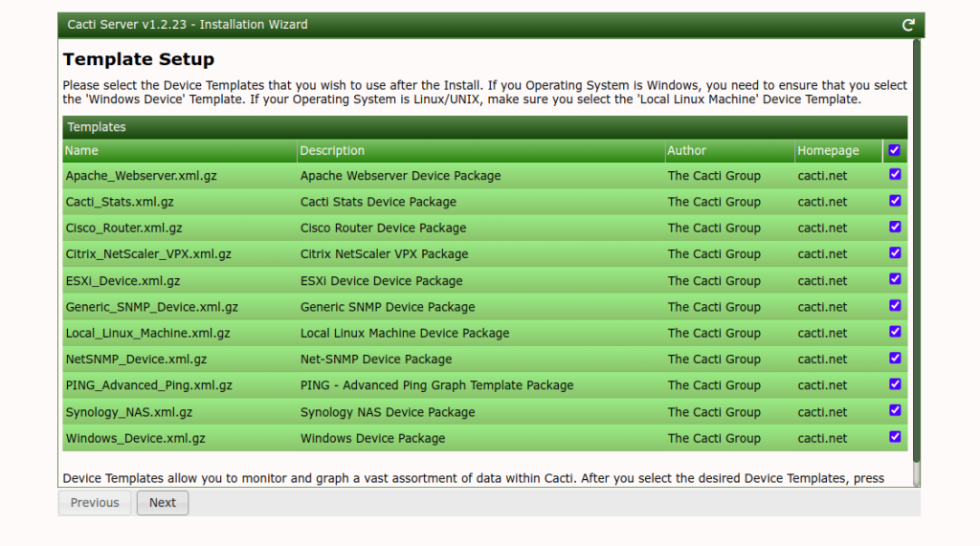
Task: Click cacti.net in the Cisco_Router row
Action: [822, 228]
